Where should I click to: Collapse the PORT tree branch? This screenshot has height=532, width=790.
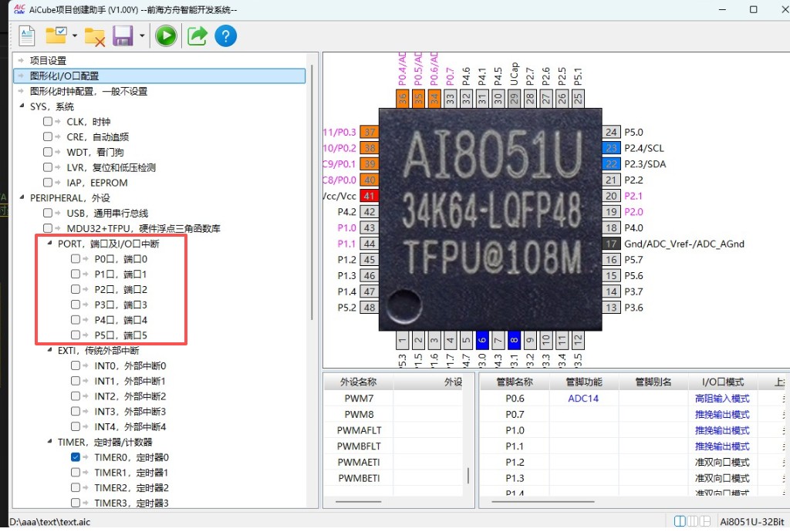[51, 243]
